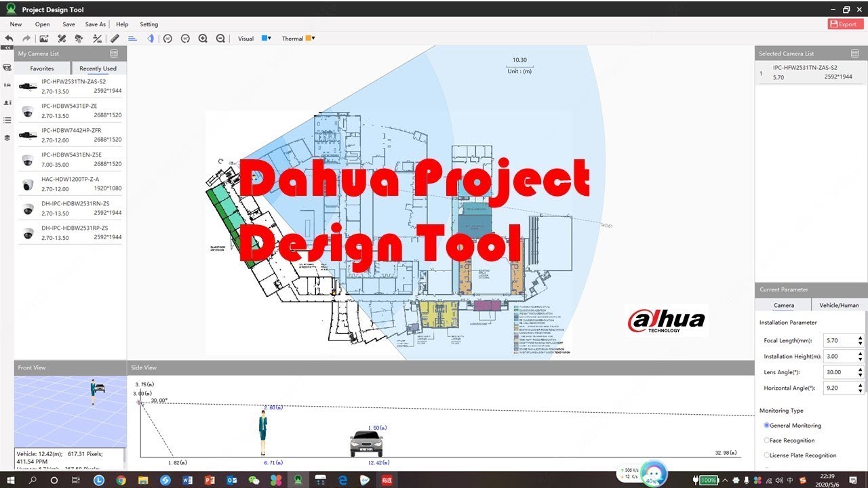Select camera 1 in Selected Camera List
The image size is (868, 488).
pyautogui.click(x=810, y=73)
